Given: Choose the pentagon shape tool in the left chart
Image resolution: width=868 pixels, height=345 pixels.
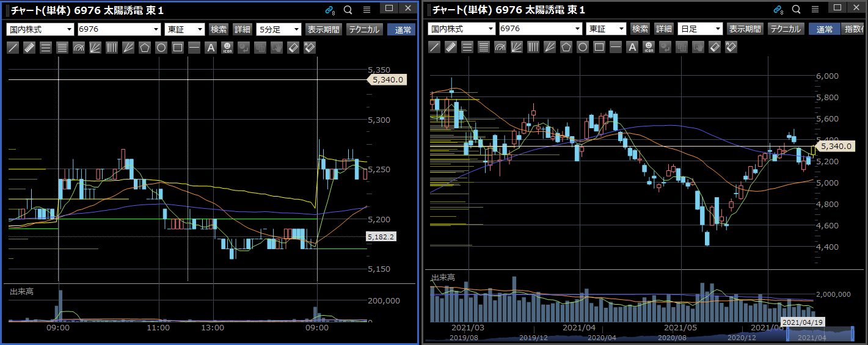Looking at the screenshot, I should (x=144, y=48).
